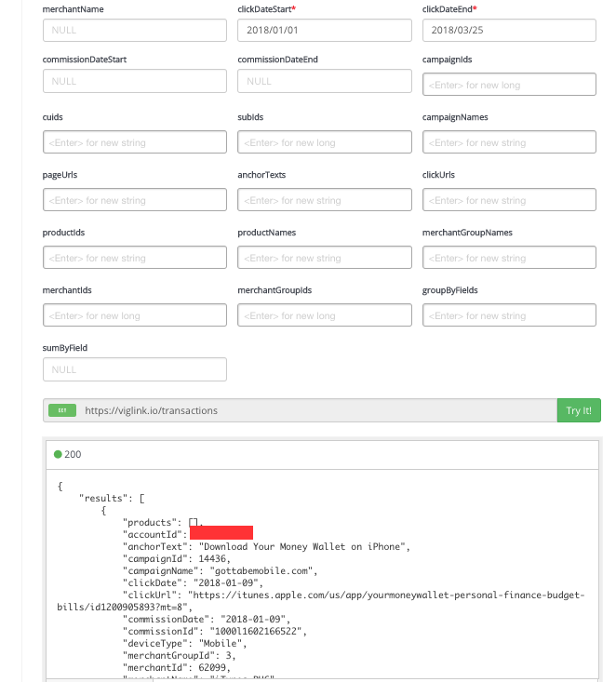616x682 pixels.
Task: Click the productNames input box
Action: point(324,258)
